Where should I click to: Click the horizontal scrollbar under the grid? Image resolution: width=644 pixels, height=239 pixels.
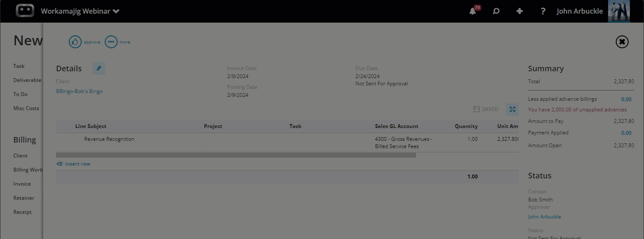(236, 155)
